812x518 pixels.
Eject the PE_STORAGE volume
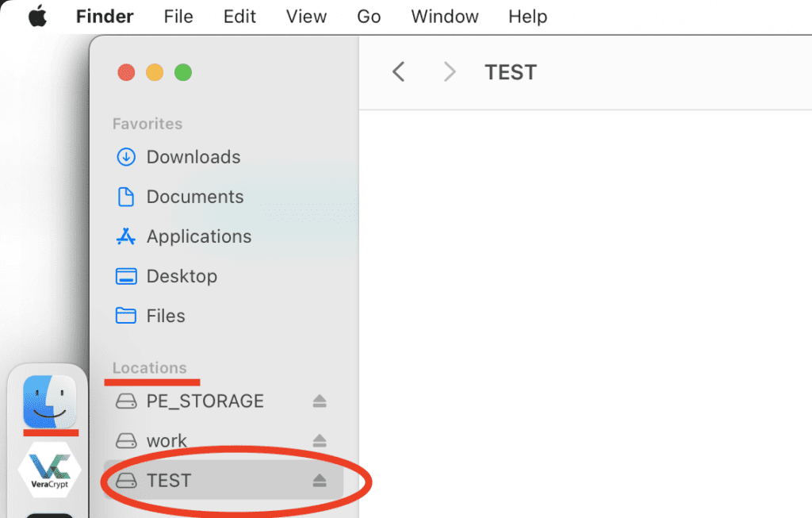[320, 401]
